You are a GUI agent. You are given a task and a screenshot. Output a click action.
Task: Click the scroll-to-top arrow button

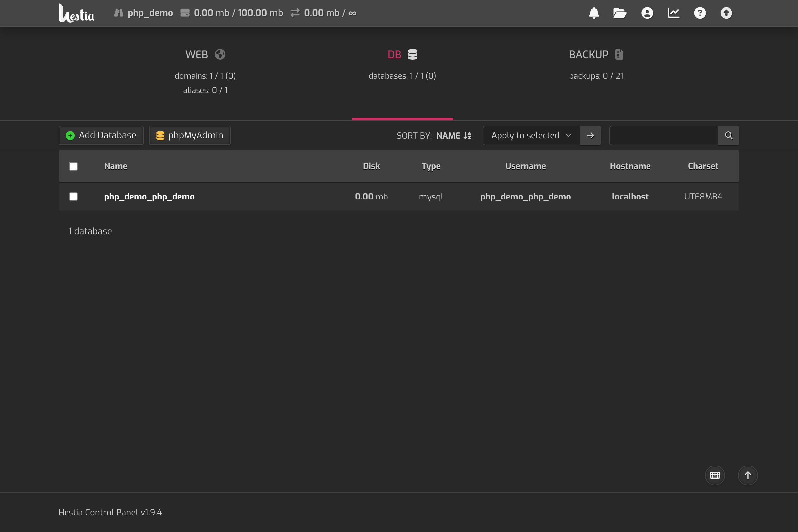pos(748,475)
